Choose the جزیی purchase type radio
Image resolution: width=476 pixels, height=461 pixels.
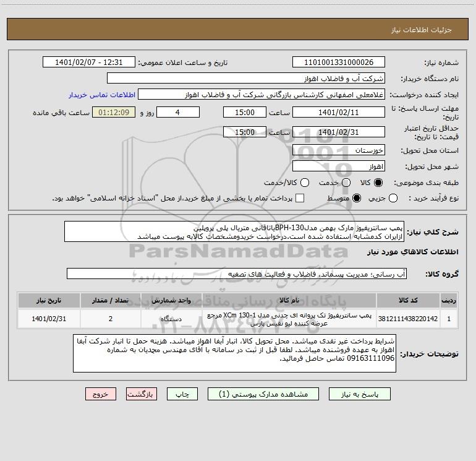pyautogui.click(x=393, y=198)
